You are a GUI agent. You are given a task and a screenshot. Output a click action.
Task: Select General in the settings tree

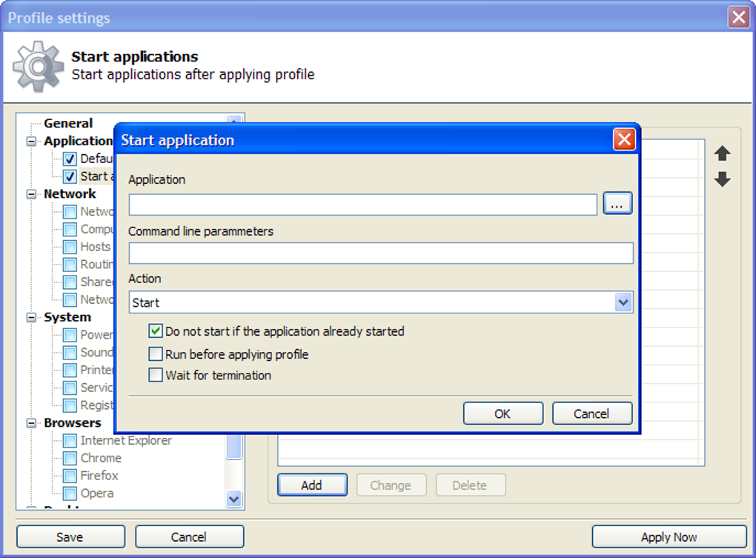[x=69, y=123]
